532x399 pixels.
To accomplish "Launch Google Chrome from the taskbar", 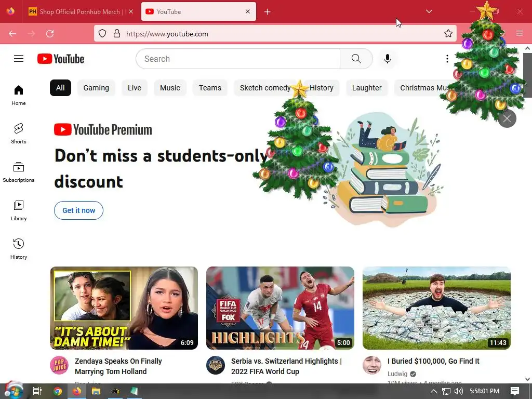I will pos(58,391).
